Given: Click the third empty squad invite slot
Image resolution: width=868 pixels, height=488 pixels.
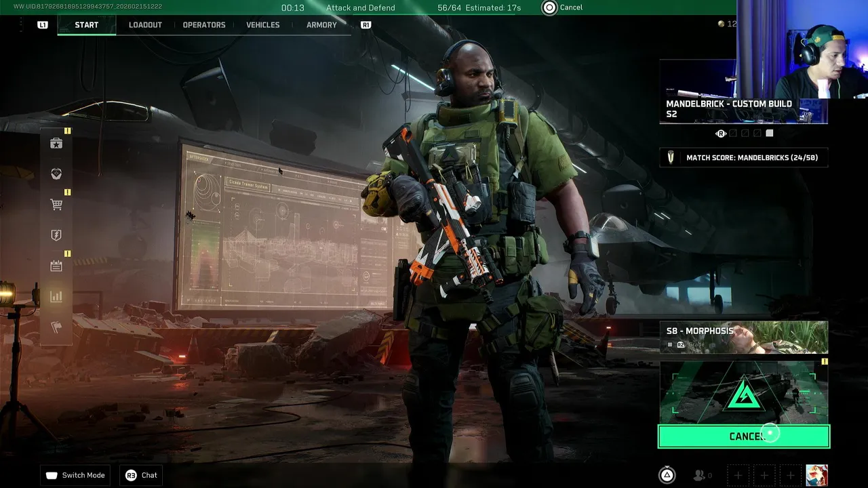Looking at the screenshot, I should pyautogui.click(x=790, y=475).
